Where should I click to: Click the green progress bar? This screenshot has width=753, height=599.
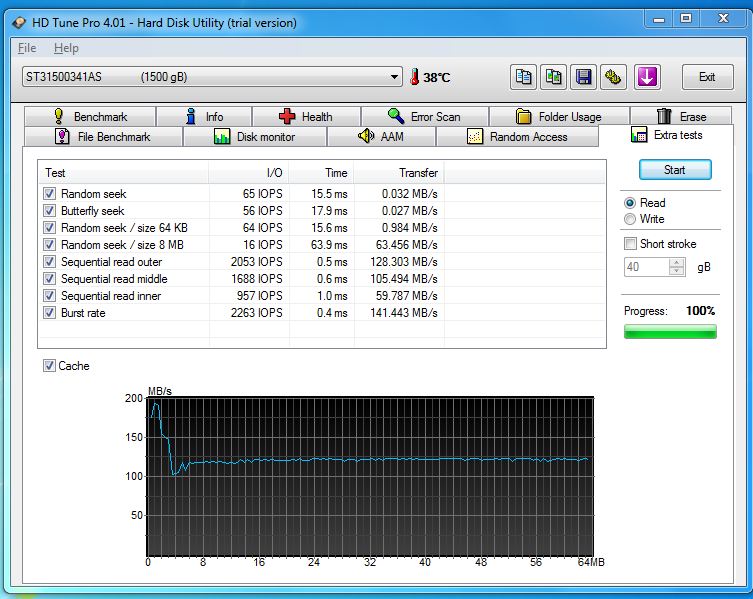(670, 331)
